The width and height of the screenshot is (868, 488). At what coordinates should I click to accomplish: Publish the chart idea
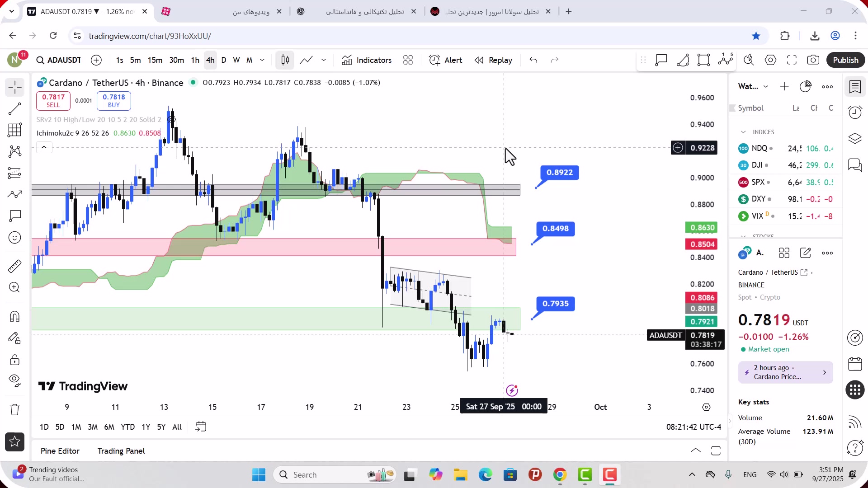(x=845, y=60)
